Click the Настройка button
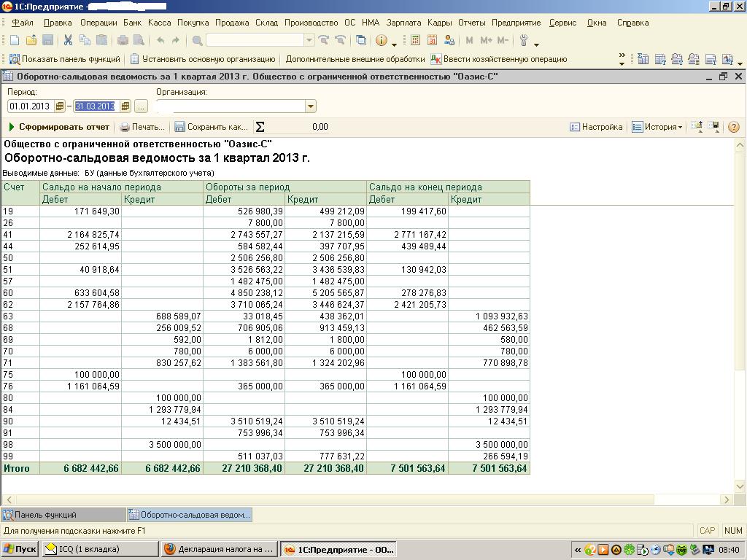Screen dimensions: 747x560 click(595, 127)
